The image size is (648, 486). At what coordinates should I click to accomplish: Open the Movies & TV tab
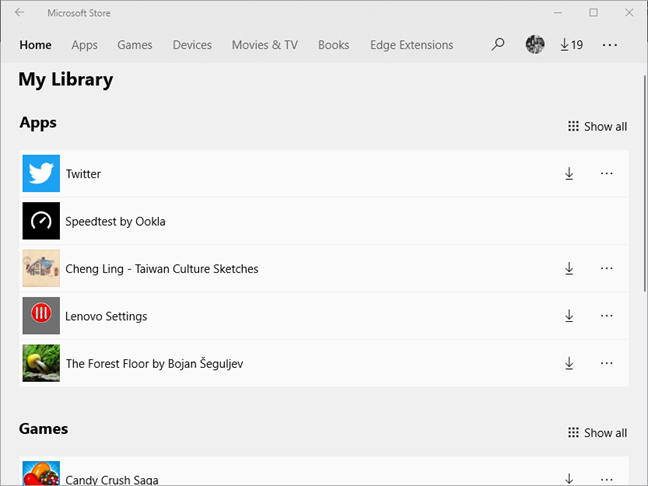(265, 45)
